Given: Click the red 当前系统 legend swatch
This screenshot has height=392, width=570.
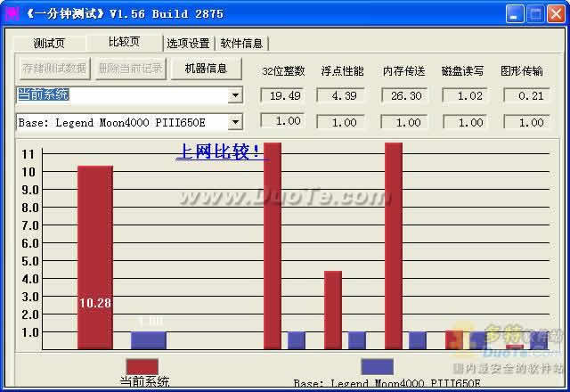Looking at the screenshot, I should pyautogui.click(x=142, y=366).
